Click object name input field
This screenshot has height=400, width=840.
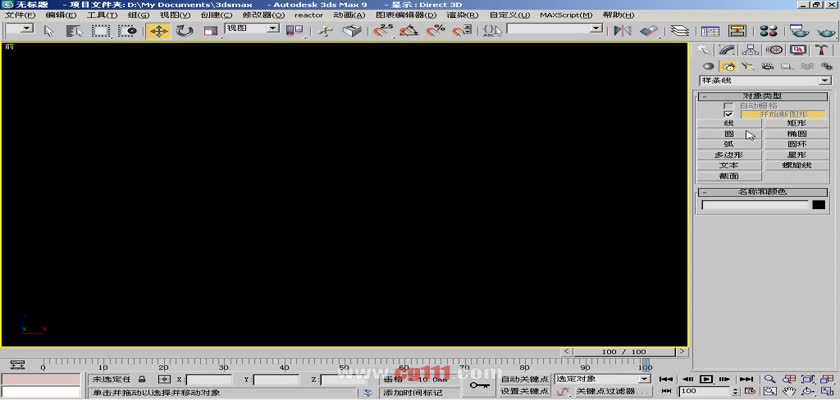point(754,205)
